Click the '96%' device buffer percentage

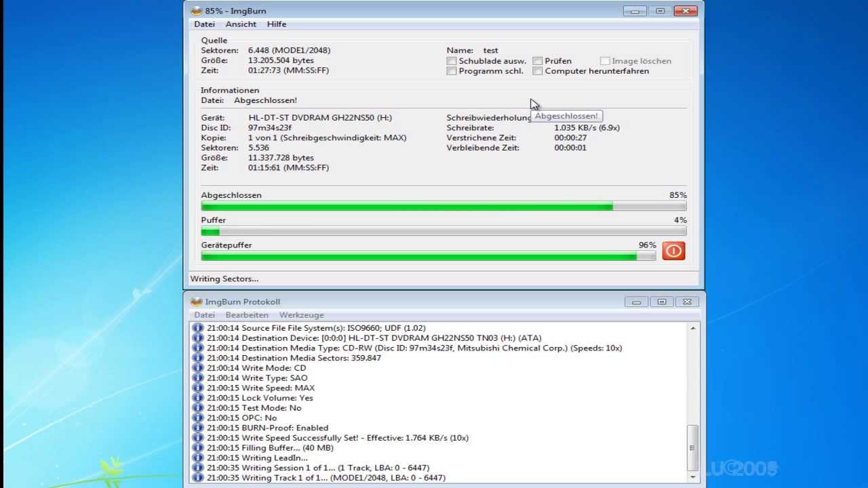648,245
